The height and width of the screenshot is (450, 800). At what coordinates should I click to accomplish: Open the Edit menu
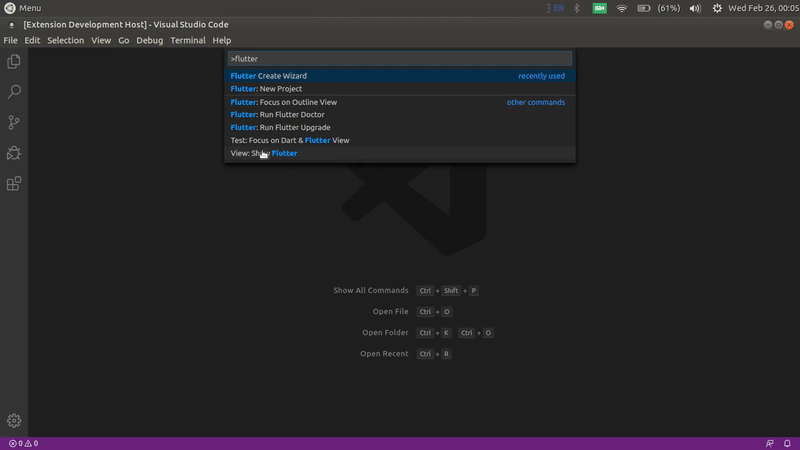[32, 40]
